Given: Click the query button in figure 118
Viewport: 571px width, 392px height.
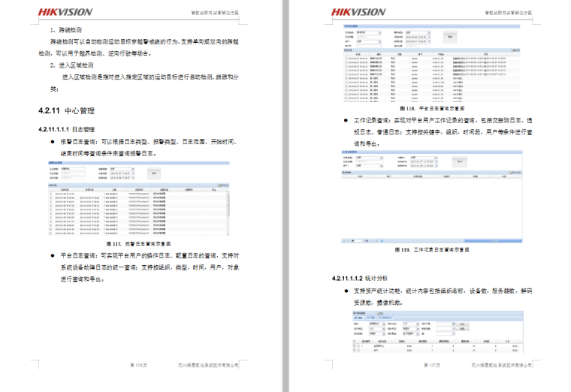Looking at the screenshot, I should (449, 36).
